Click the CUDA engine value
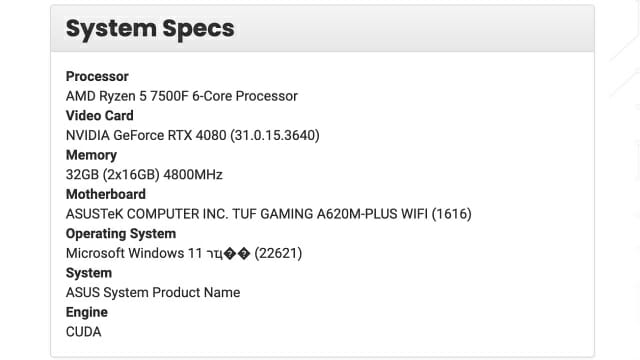The width and height of the screenshot is (640, 360). [83, 332]
